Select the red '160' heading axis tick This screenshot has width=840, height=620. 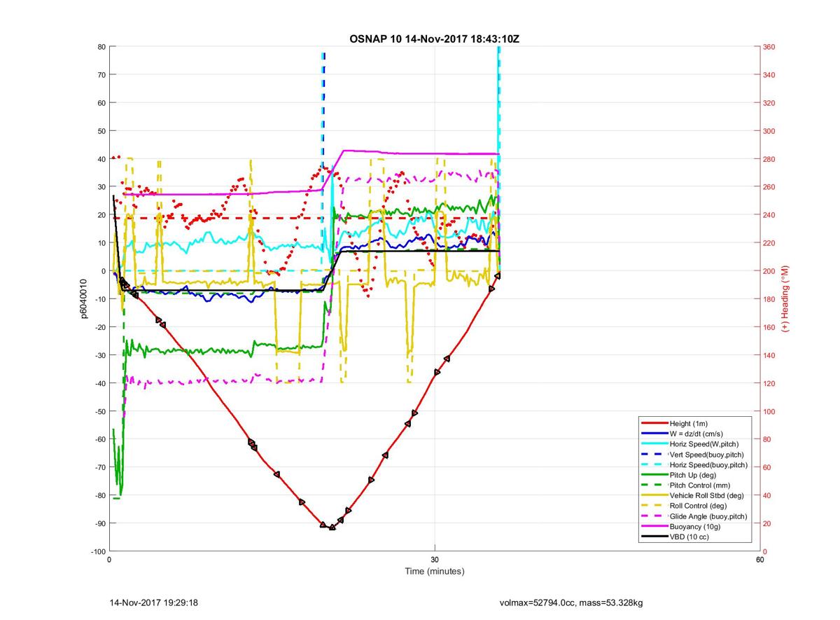click(770, 327)
